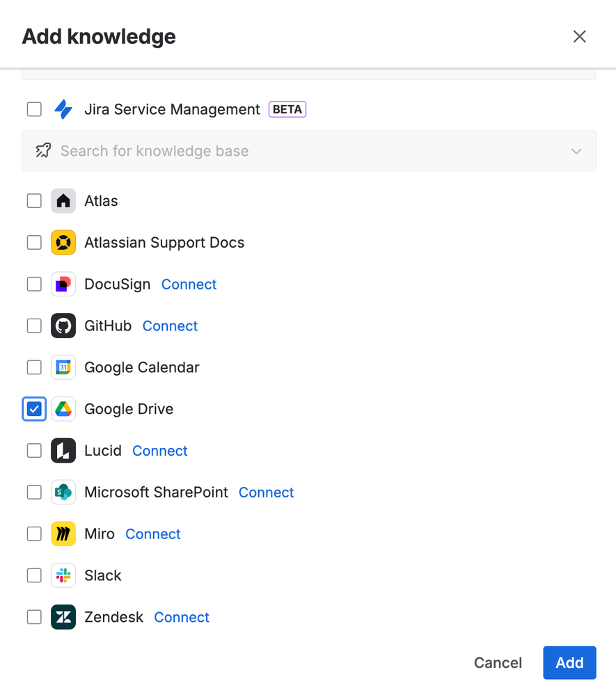The image size is (616, 695).
Task: Connect the DocuSign account
Action: coord(189,284)
